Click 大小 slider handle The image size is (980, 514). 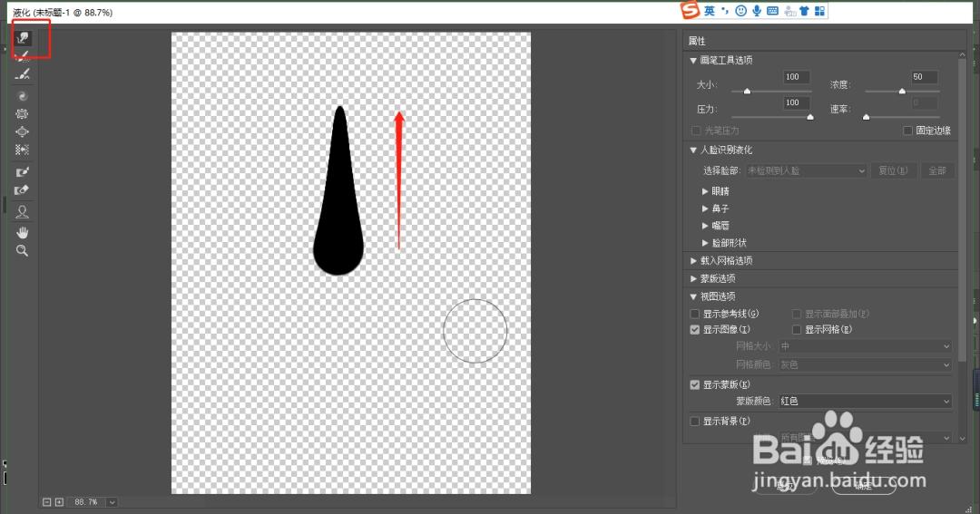tap(747, 92)
